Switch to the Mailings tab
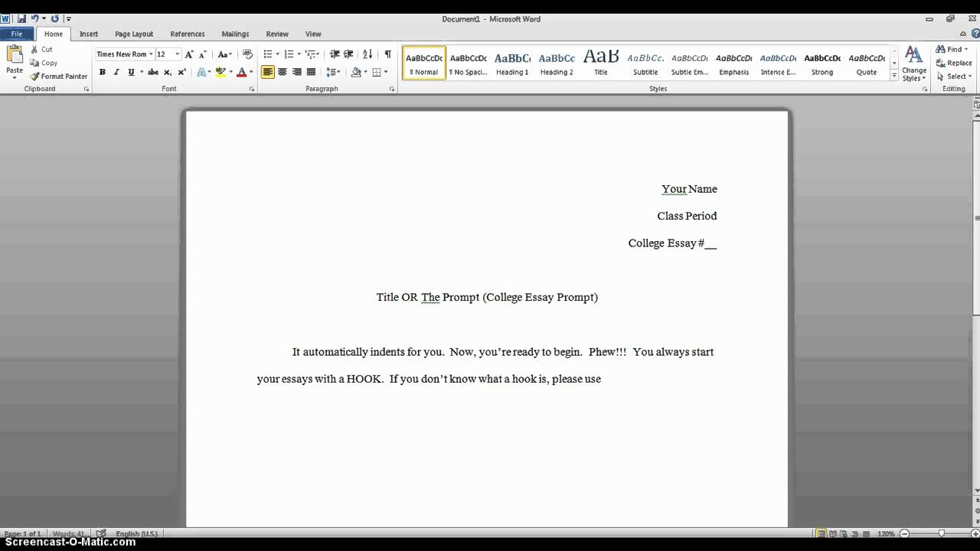Screen dimensions: 980x551 coord(235,34)
